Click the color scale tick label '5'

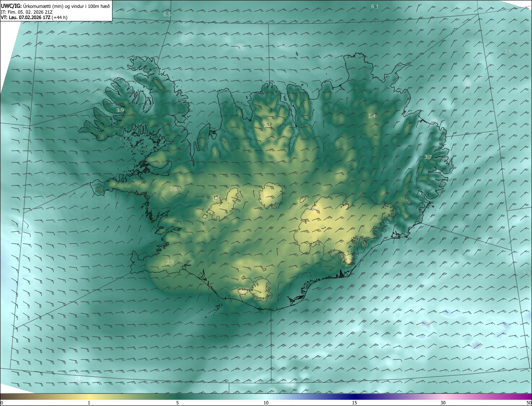pos(177,403)
